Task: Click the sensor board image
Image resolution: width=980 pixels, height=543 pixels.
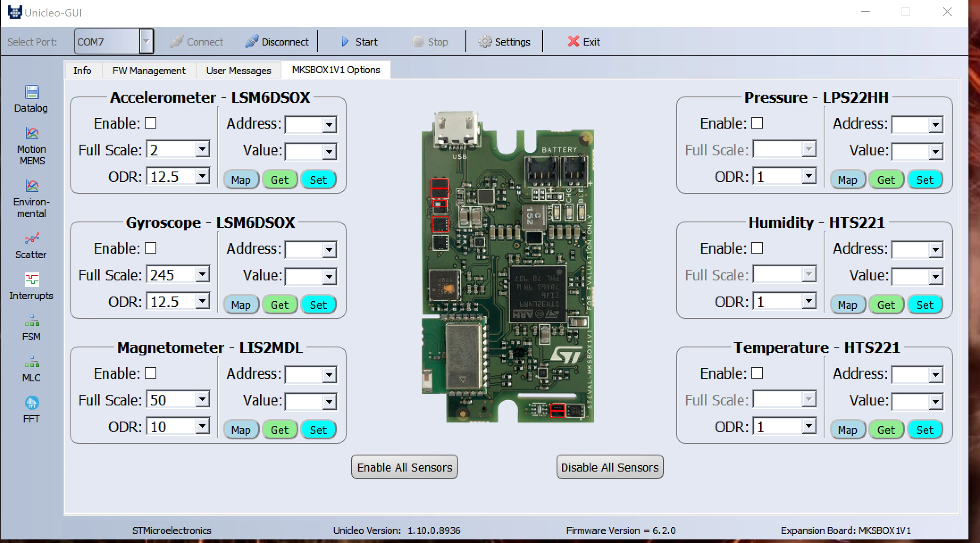Action: pyautogui.click(x=508, y=267)
